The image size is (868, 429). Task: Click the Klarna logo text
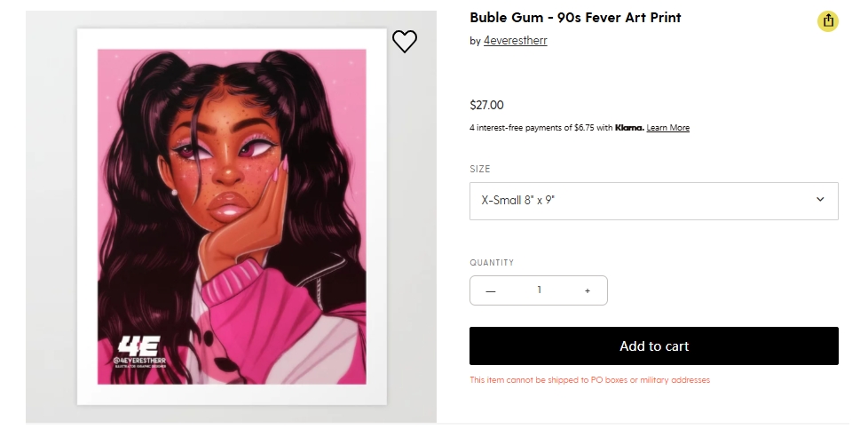[x=629, y=128]
